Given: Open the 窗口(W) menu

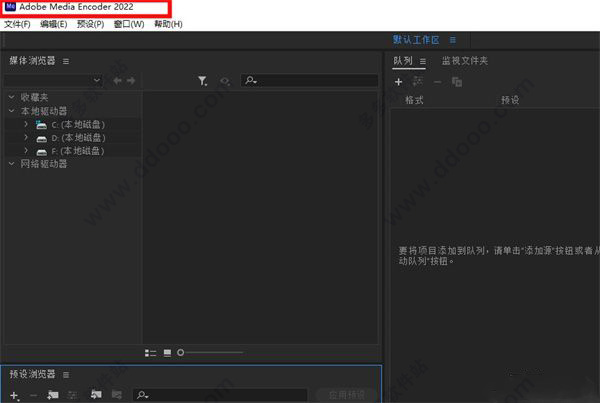Looking at the screenshot, I should [129, 24].
